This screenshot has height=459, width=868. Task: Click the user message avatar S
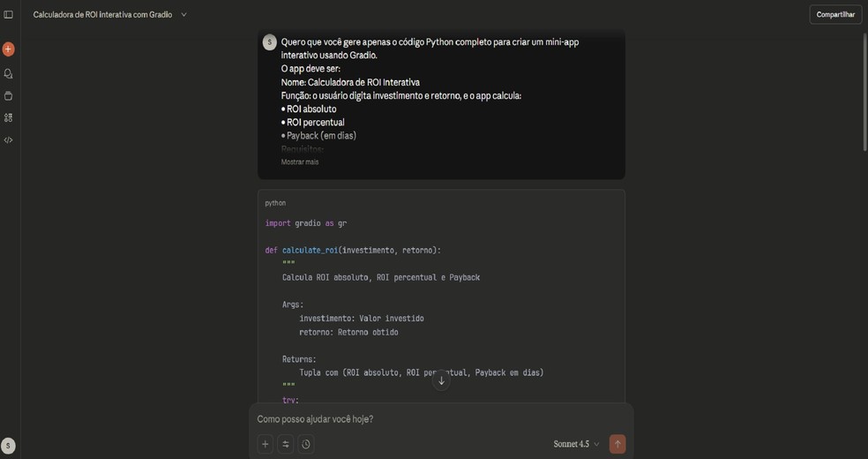270,42
